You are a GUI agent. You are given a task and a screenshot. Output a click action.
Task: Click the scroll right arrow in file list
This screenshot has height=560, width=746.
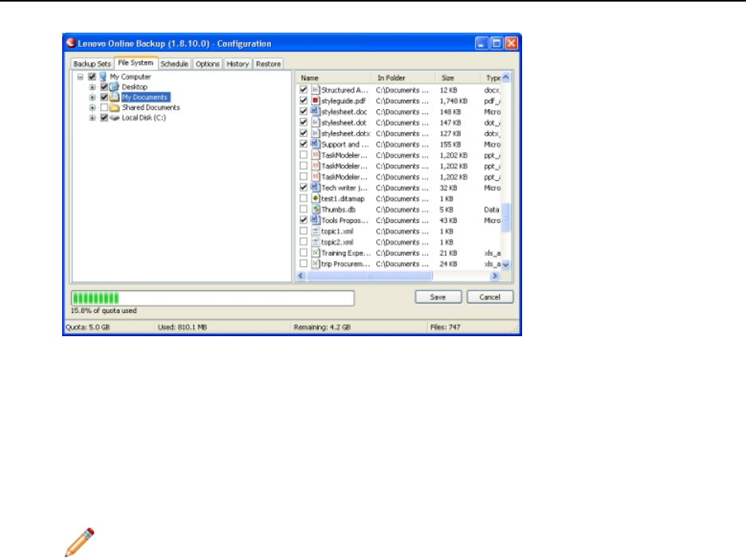[495, 276]
